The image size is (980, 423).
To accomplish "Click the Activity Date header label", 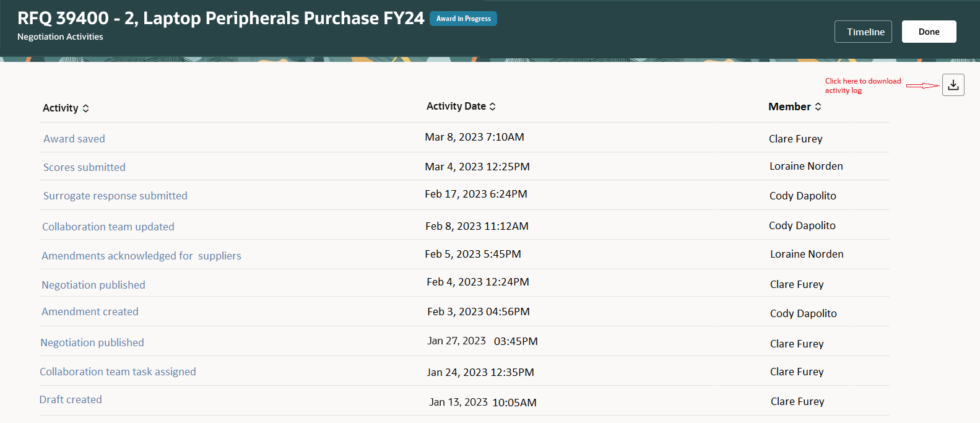I will 456,106.
